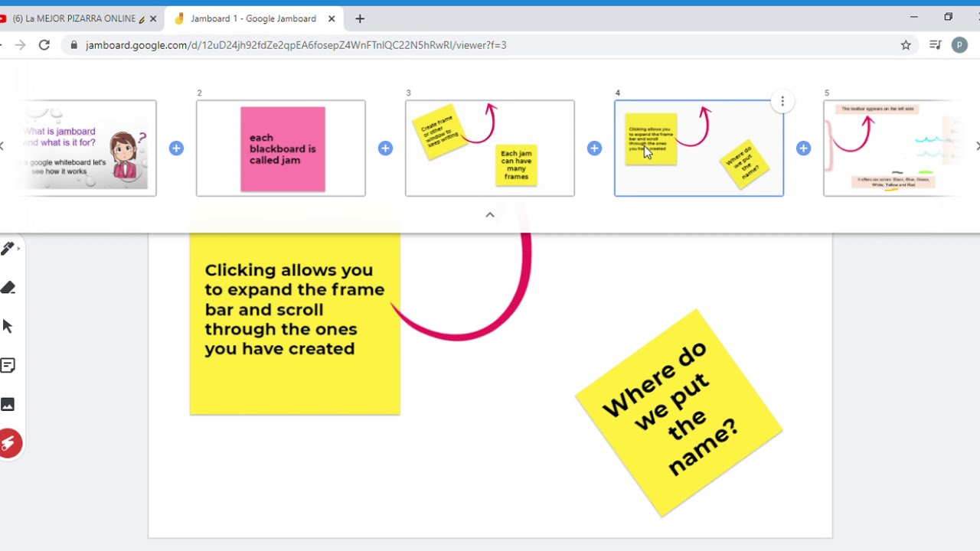Open Chrome media control icon
Viewport: 980px width, 551px height.
click(935, 45)
